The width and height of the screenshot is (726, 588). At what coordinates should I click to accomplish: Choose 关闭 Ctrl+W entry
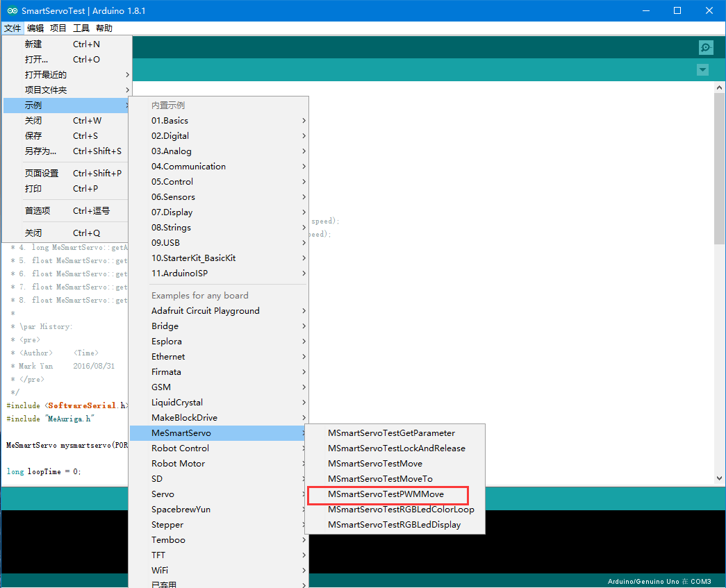coord(66,120)
